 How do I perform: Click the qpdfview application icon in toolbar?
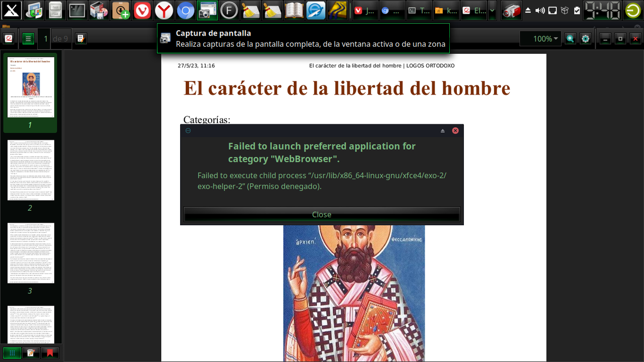9,39
